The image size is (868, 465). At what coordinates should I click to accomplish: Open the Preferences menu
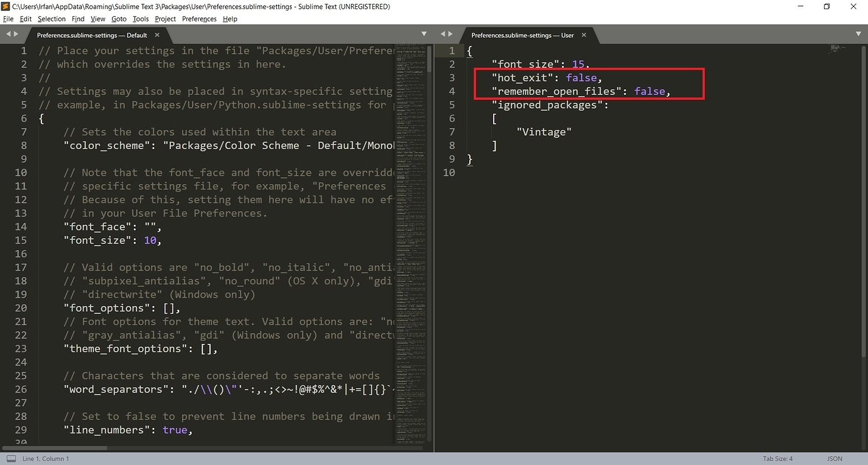click(199, 19)
